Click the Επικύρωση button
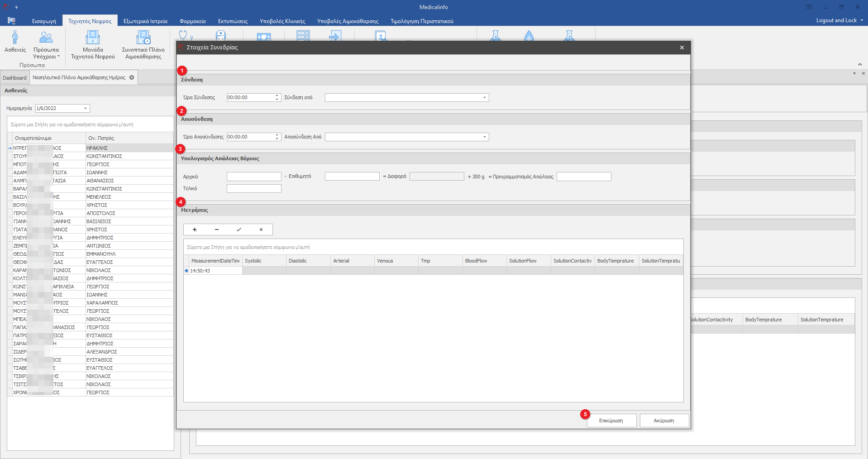 [x=611, y=421]
